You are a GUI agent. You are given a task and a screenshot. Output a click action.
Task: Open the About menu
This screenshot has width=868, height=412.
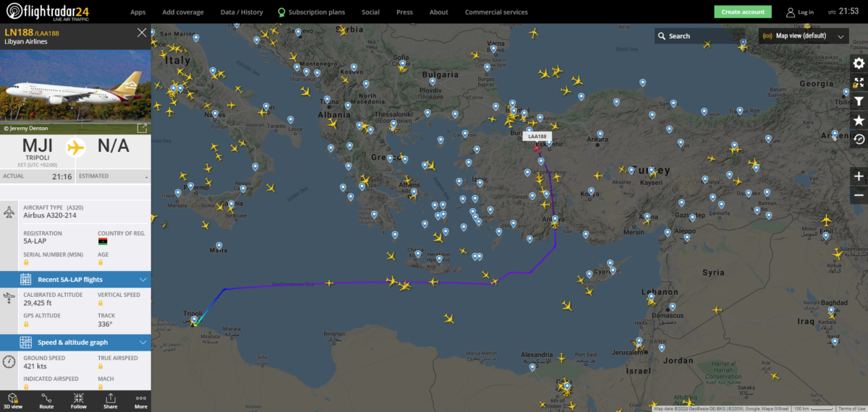point(439,12)
